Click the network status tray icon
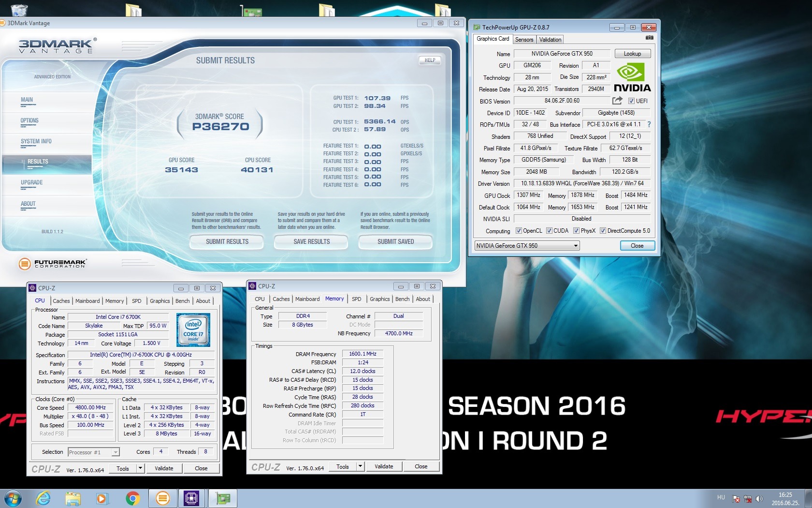 748,499
